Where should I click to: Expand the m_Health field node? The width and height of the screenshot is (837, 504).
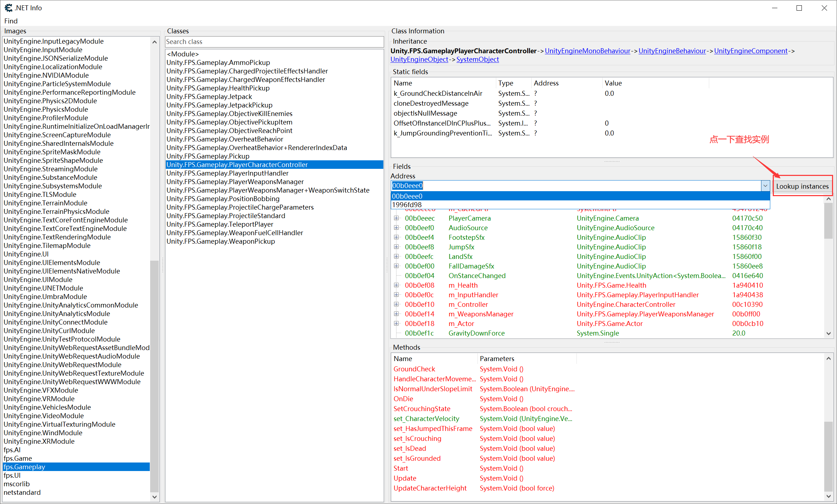point(396,285)
